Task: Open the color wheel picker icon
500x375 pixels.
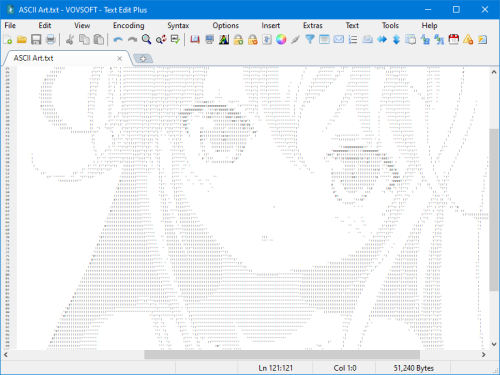Action: [281, 40]
